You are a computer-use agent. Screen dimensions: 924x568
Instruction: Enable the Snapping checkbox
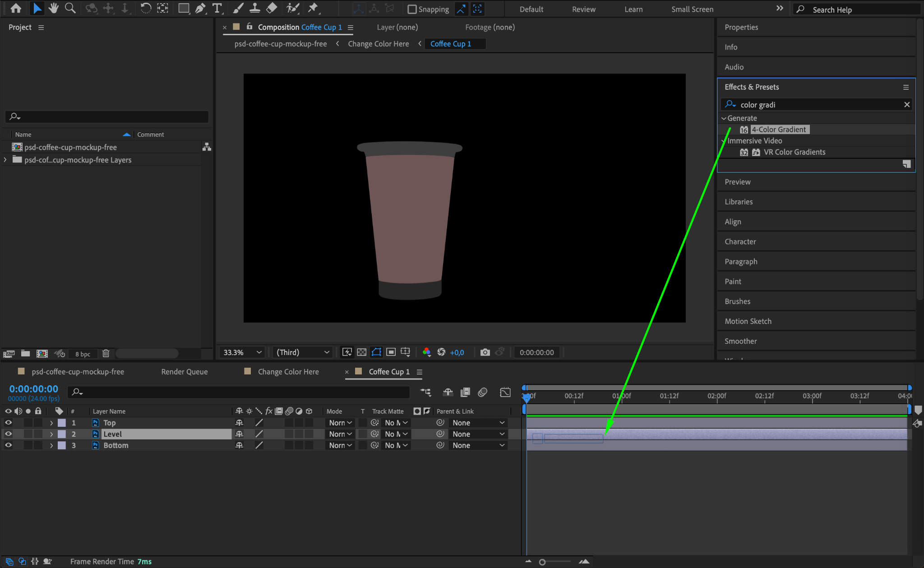(411, 9)
